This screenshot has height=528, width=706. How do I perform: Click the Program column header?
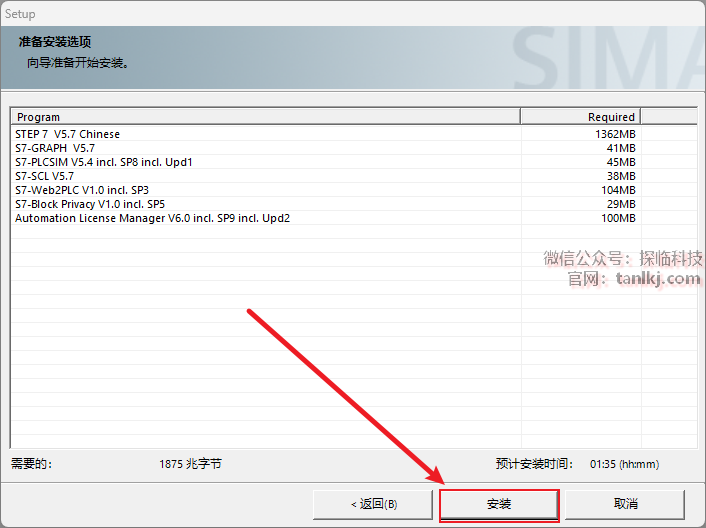coord(265,117)
